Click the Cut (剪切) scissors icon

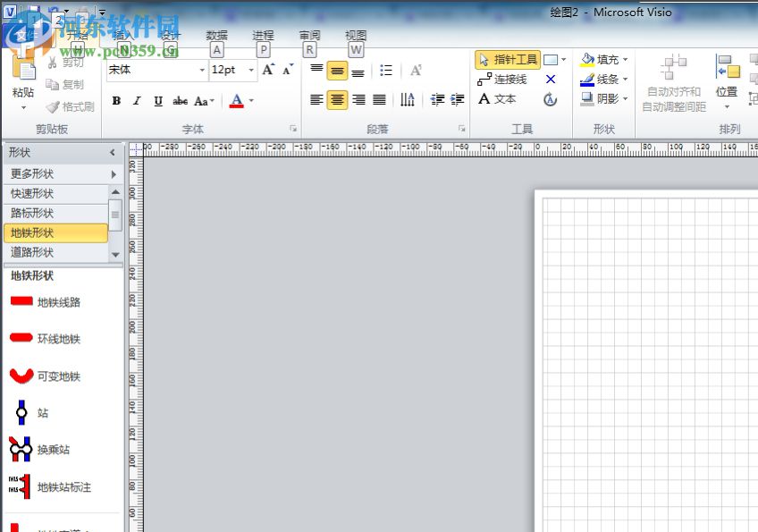(52, 62)
